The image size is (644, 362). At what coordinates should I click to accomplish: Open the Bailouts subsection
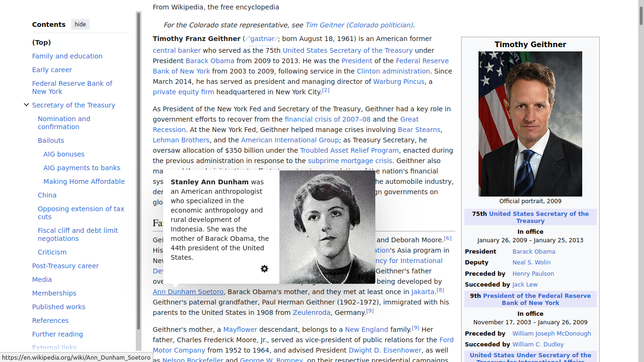51,140
